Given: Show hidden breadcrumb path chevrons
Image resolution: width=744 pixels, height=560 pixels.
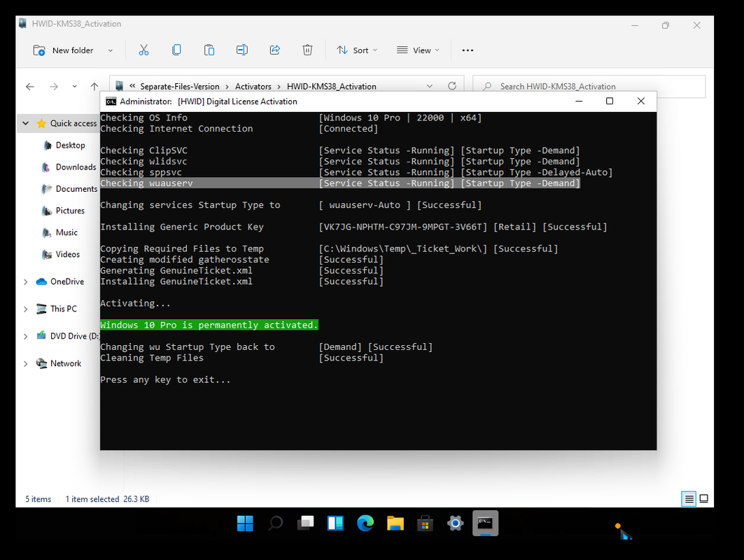Looking at the screenshot, I should click(x=132, y=86).
